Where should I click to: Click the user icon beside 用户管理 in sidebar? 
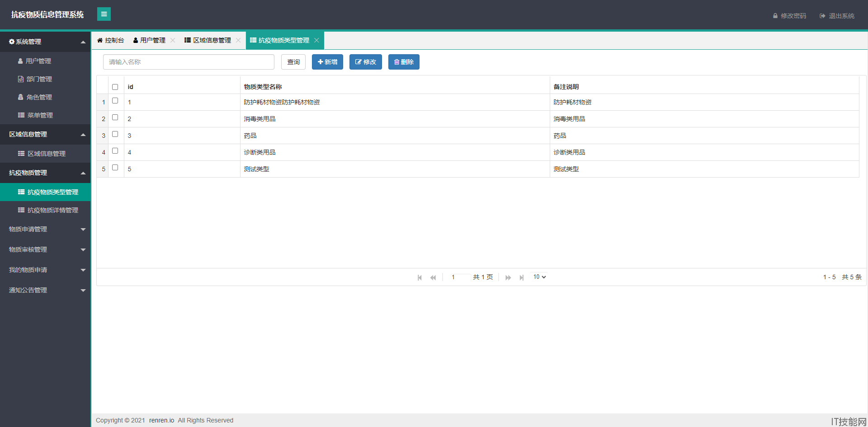[x=20, y=61]
